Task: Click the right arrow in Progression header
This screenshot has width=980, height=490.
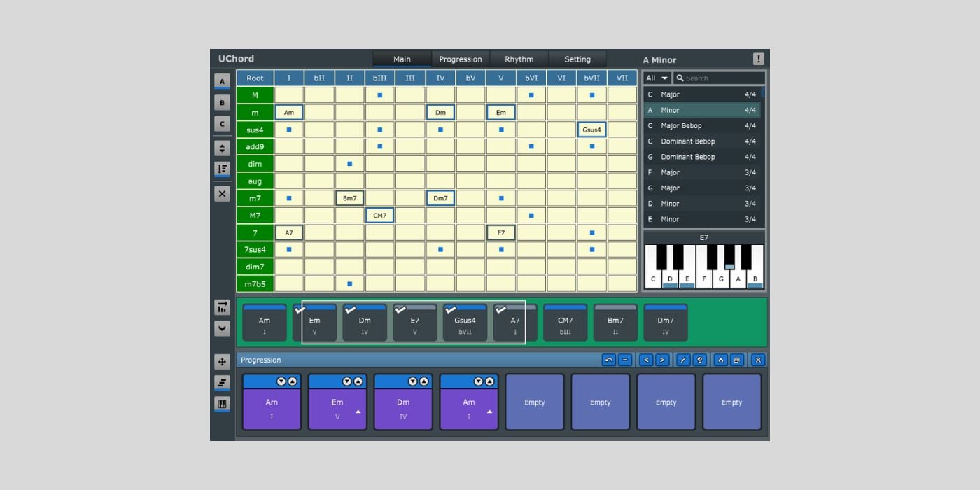Action: pos(662,360)
